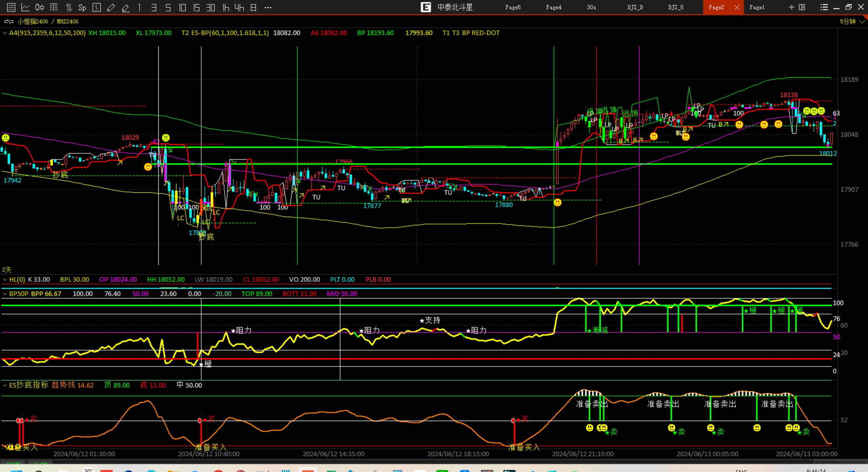868x472 pixels.
Task: Collapse the A4 indicator chevron
Action: [5, 33]
